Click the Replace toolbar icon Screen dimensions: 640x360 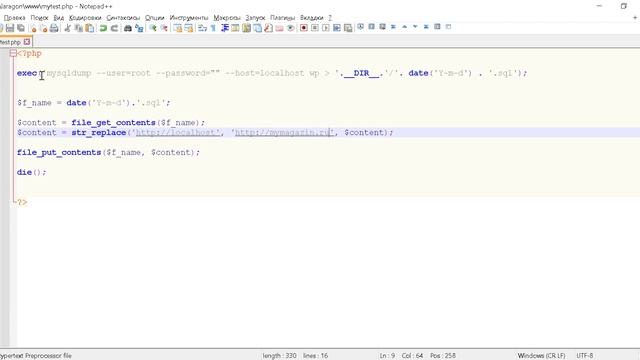coord(139,28)
